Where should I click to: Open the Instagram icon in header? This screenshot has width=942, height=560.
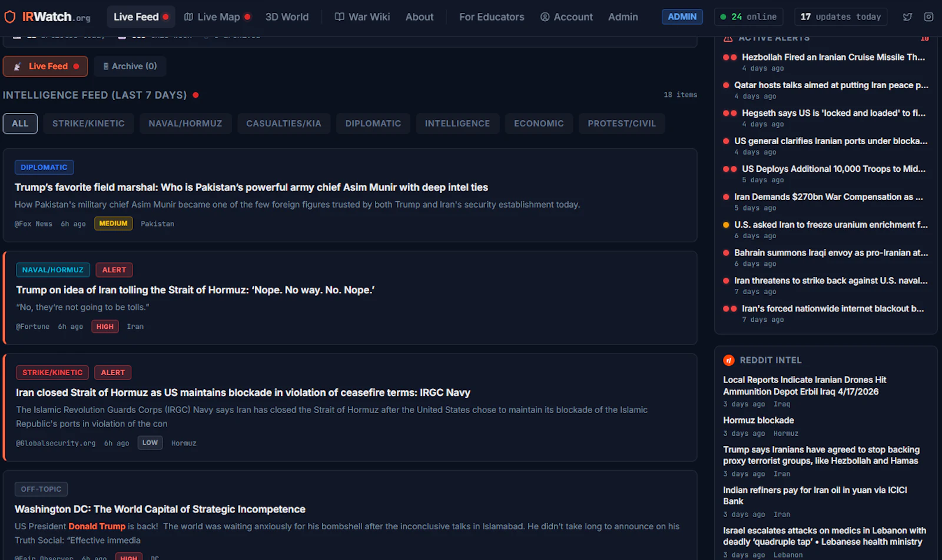[928, 17]
